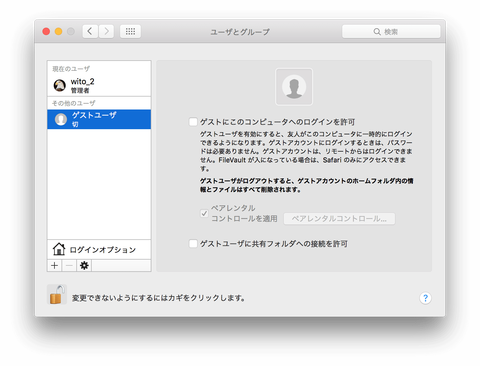Toggle the parental controls checkbox
Image resolution: width=480 pixels, height=366 pixels.
204,213
